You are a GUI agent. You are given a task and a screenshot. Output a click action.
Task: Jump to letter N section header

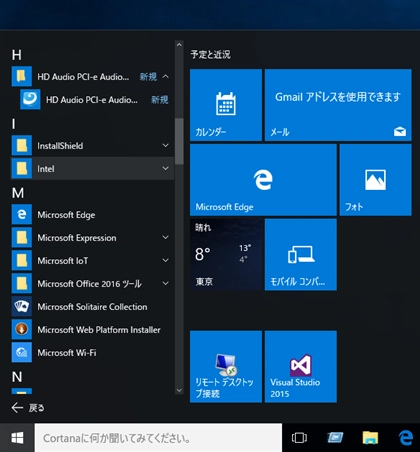tap(17, 377)
